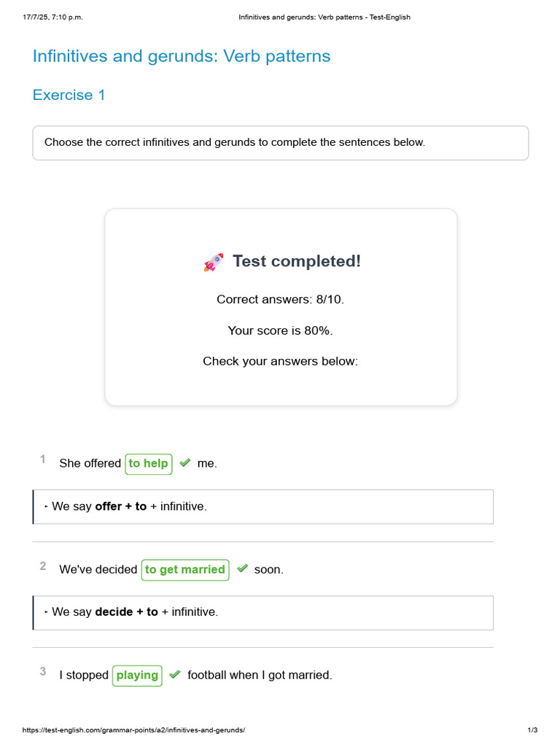This screenshot has width=560, height=747.
Task: Click the "Correct answers: 8/10" result text
Action: pos(281,299)
